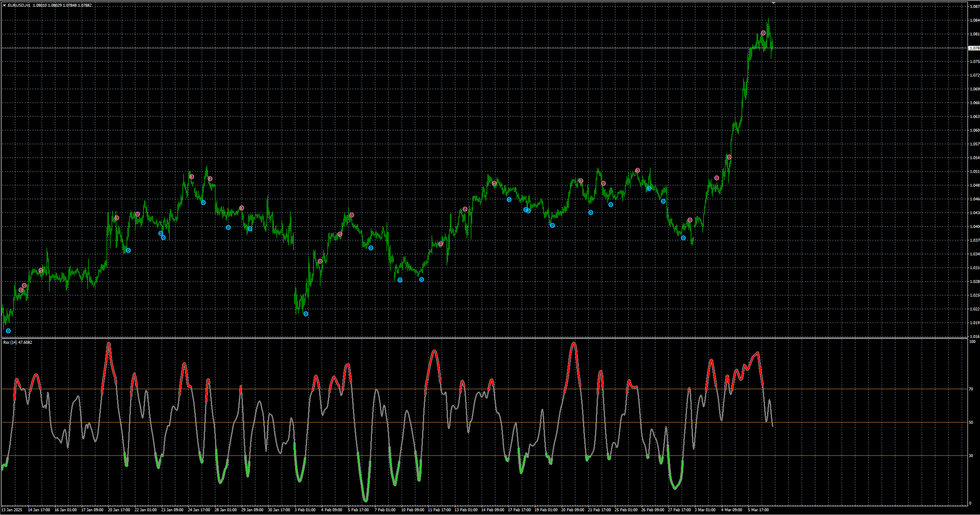Select the 30 level label in the indicator scale
The height and width of the screenshot is (515, 980).
(x=971, y=455)
